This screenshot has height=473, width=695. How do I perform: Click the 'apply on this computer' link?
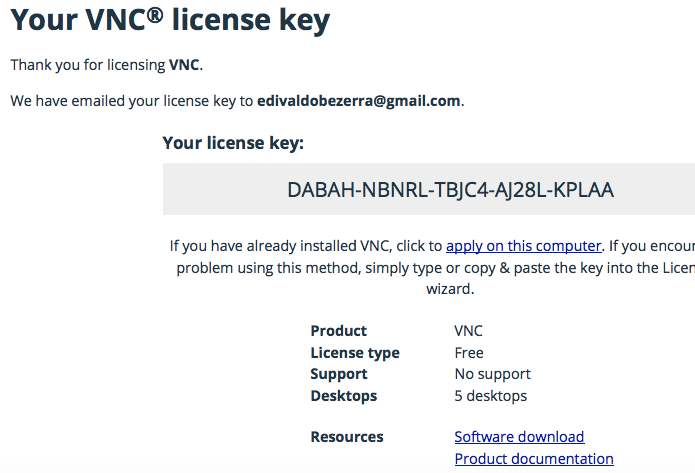523,246
